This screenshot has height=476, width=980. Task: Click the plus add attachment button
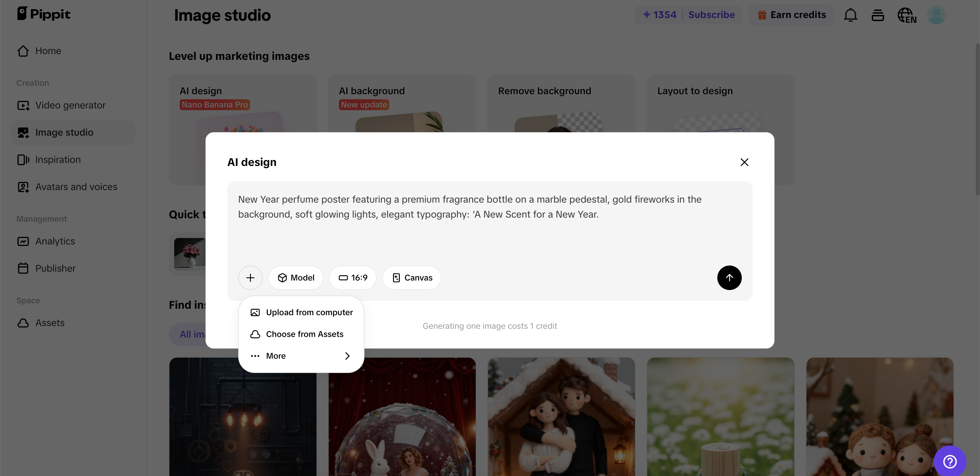pos(250,278)
